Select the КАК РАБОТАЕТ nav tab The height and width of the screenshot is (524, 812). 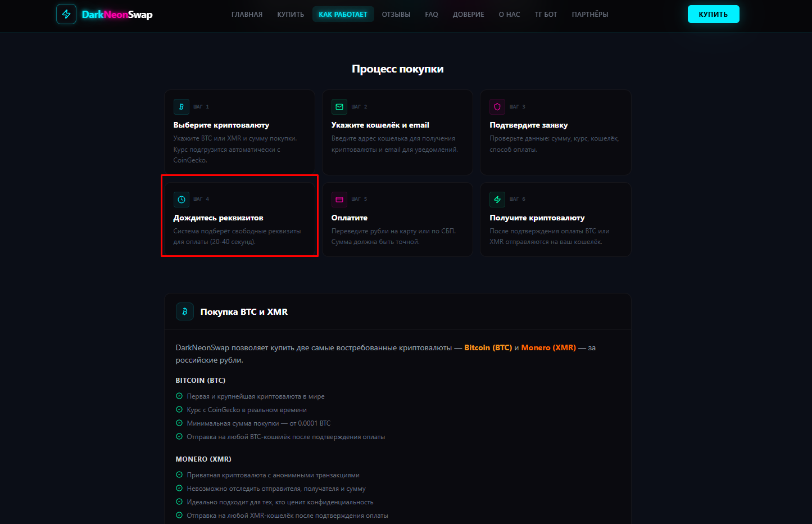[x=343, y=15]
